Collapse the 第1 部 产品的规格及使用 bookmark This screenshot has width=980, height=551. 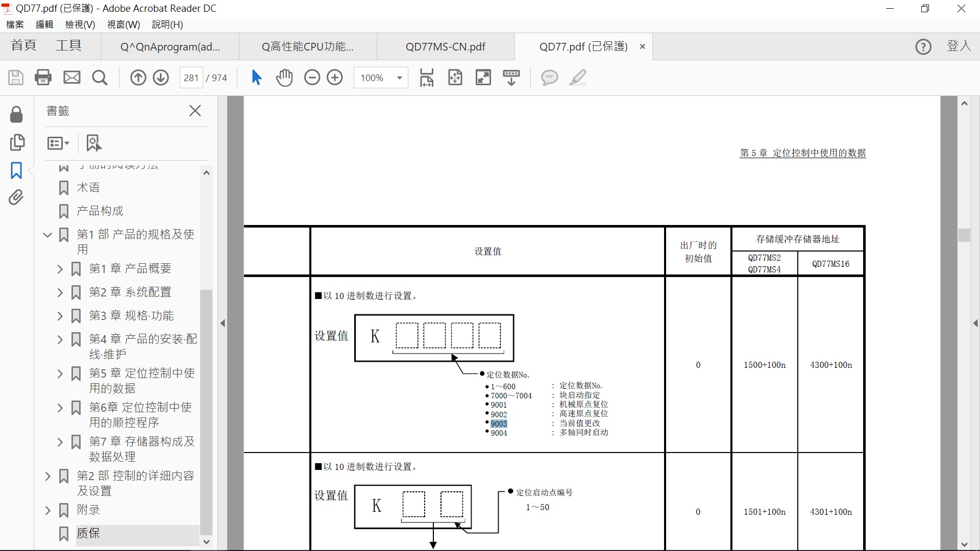(47, 235)
